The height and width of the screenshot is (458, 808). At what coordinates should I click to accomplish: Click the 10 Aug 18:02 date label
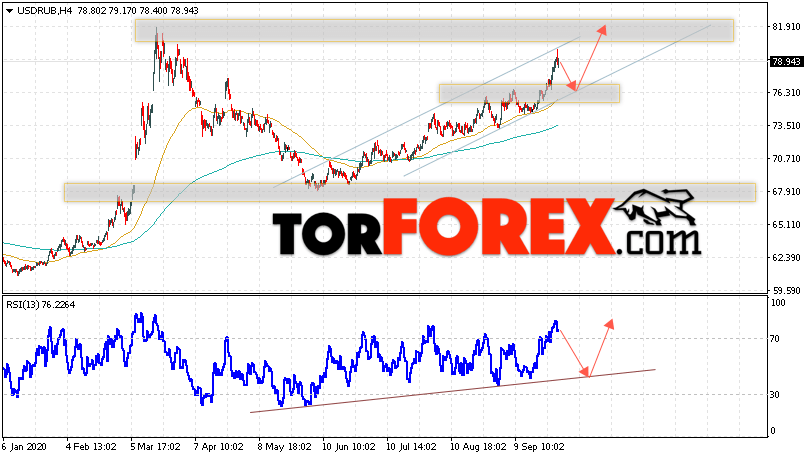[478, 447]
